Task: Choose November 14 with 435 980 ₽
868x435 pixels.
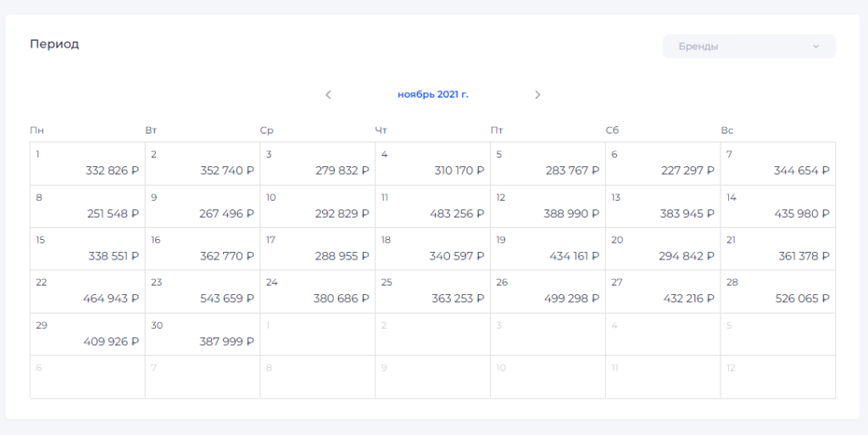Action: (x=777, y=206)
